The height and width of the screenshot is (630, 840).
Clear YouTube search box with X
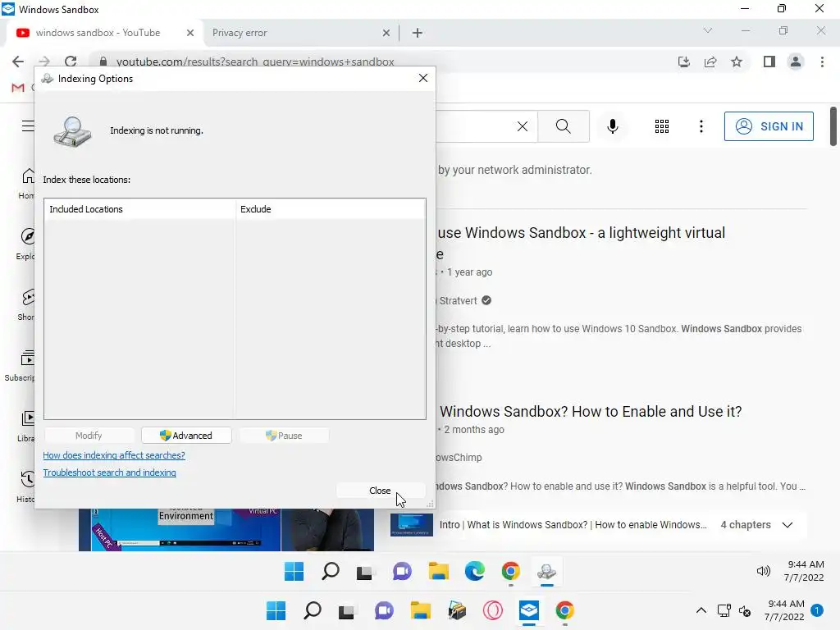click(x=523, y=126)
